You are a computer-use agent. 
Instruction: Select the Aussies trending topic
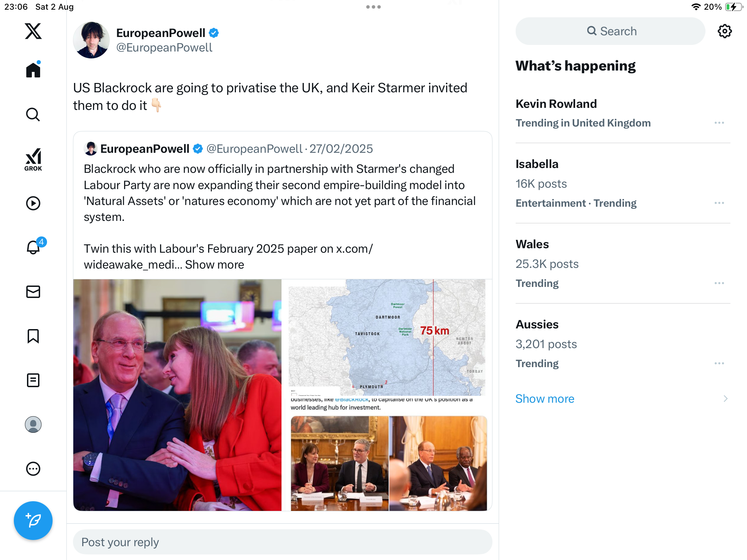point(537,324)
